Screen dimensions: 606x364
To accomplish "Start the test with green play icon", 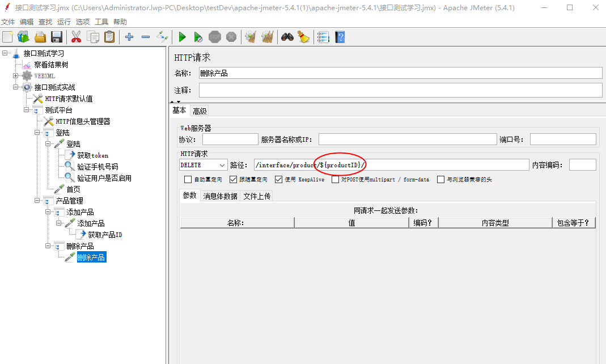I will pos(182,37).
